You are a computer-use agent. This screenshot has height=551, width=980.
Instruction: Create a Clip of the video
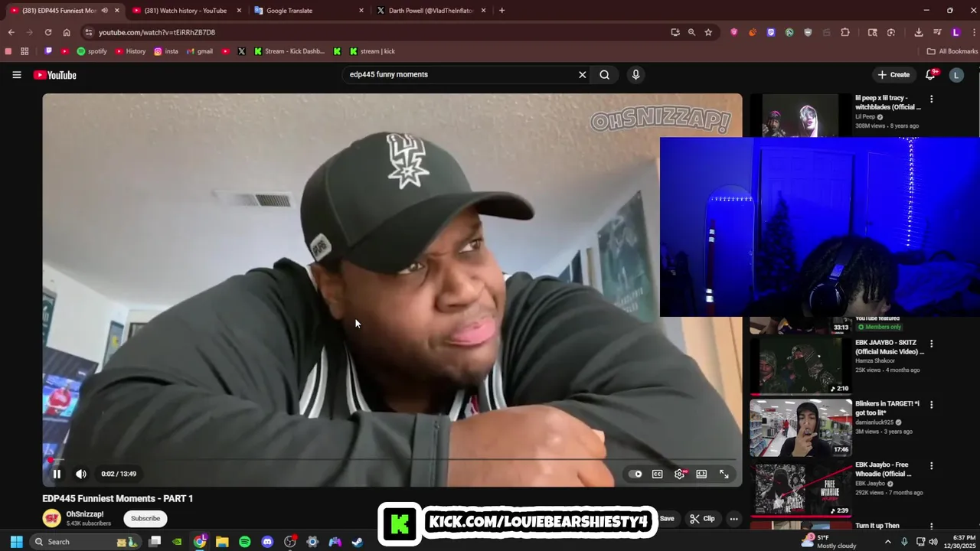pyautogui.click(x=703, y=518)
